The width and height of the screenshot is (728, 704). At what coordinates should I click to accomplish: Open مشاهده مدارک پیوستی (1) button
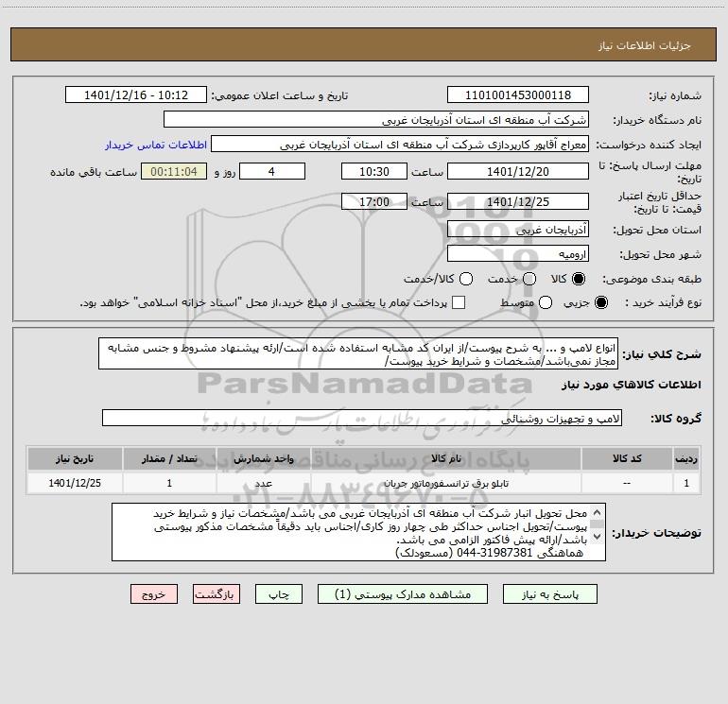click(x=403, y=594)
